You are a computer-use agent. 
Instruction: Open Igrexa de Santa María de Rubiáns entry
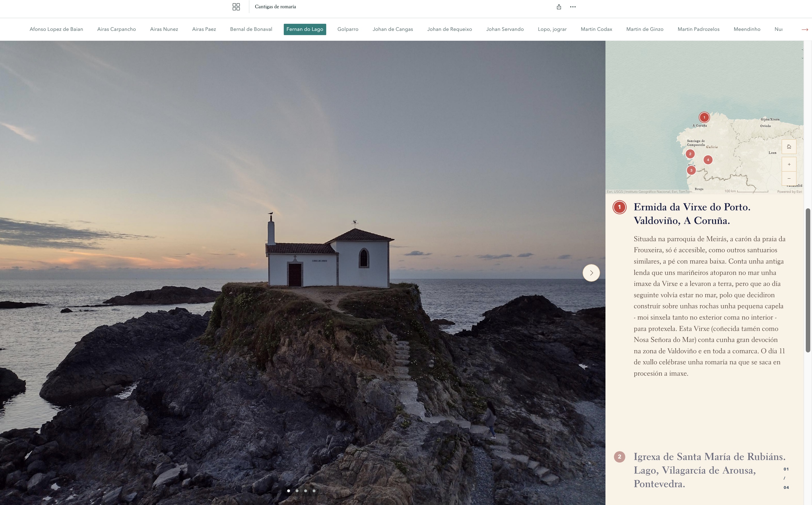709,470
